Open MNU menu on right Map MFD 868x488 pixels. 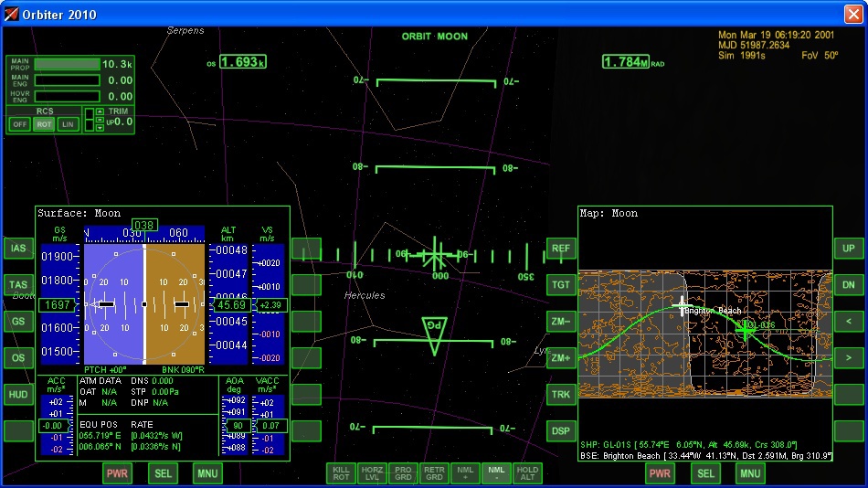[750, 473]
